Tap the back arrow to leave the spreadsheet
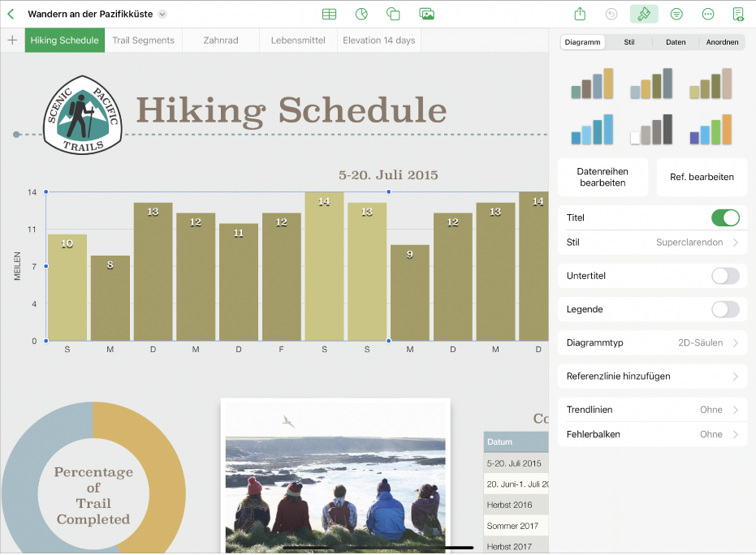Screen dimensions: 756x555 (11, 14)
